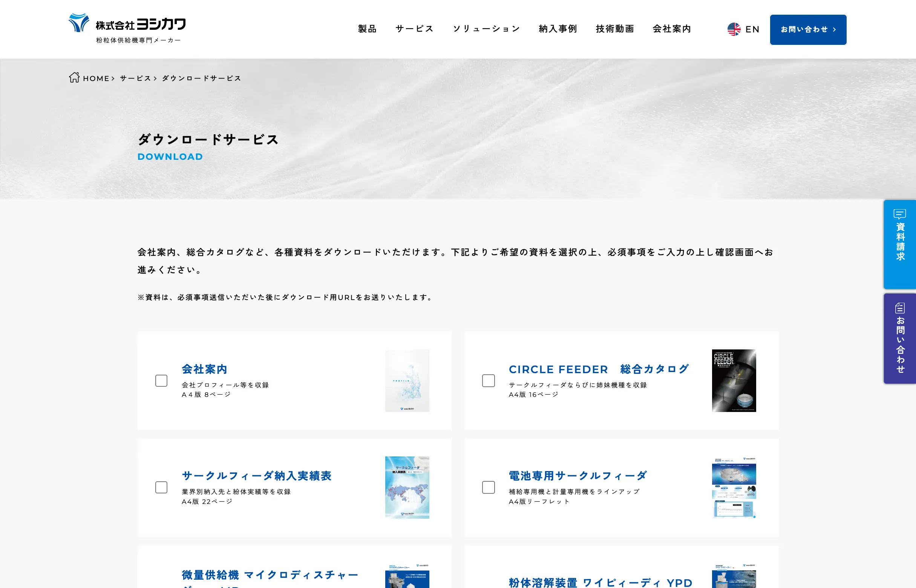Click '業界別納入先と粉体実績等を収録' description
The height and width of the screenshot is (588, 916).
(236, 492)
